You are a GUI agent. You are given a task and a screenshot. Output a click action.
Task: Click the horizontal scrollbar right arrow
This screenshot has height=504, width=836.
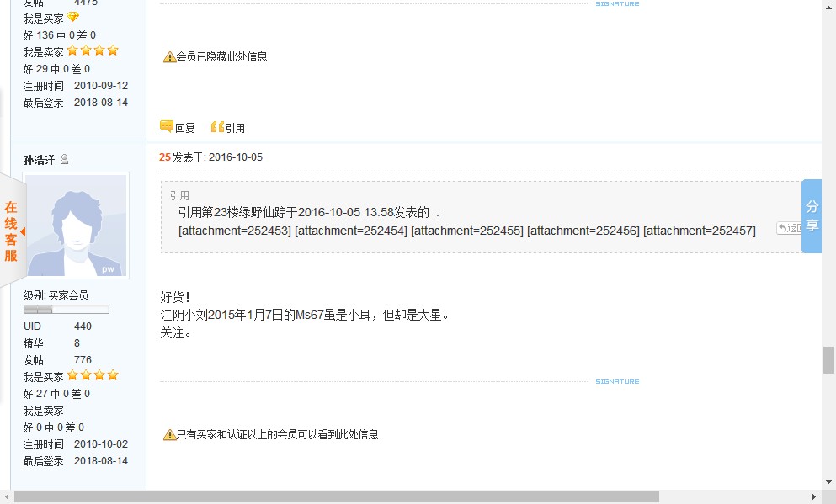tap(814, 497)
